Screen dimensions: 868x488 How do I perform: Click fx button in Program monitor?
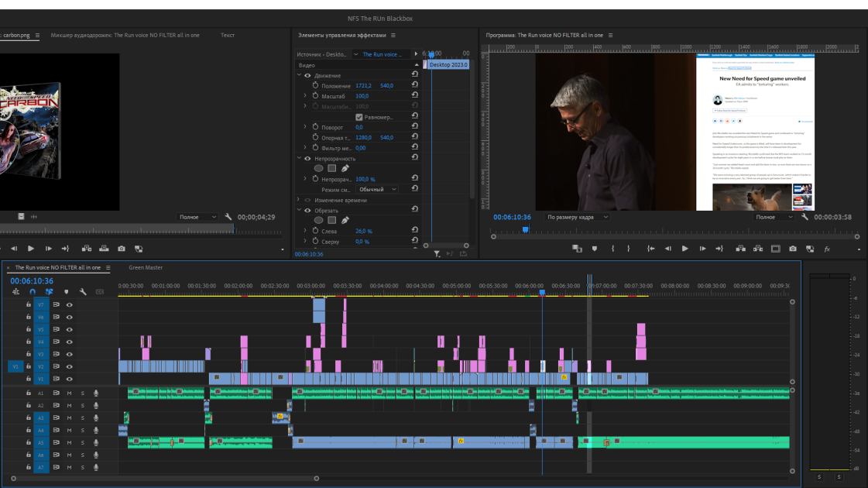[x=827, y=249]
